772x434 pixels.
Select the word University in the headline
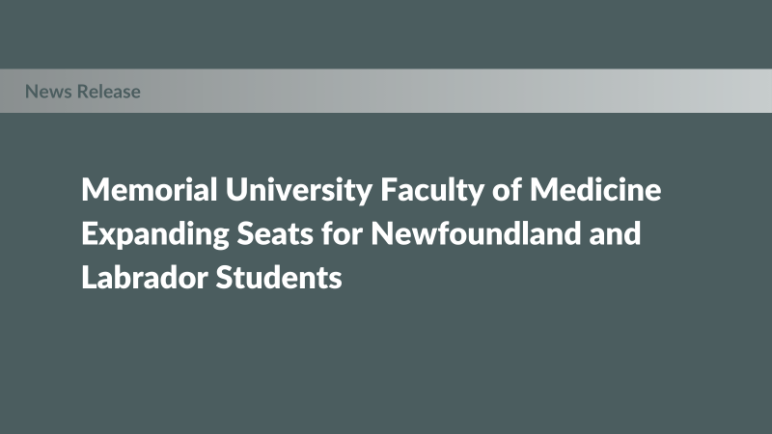(x=299, y=191)
